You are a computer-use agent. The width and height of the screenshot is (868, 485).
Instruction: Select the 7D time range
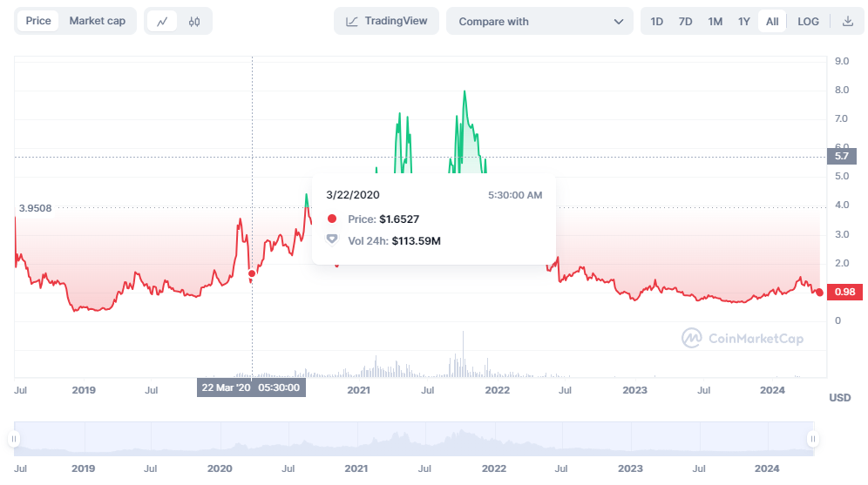(x=686, y=22)
